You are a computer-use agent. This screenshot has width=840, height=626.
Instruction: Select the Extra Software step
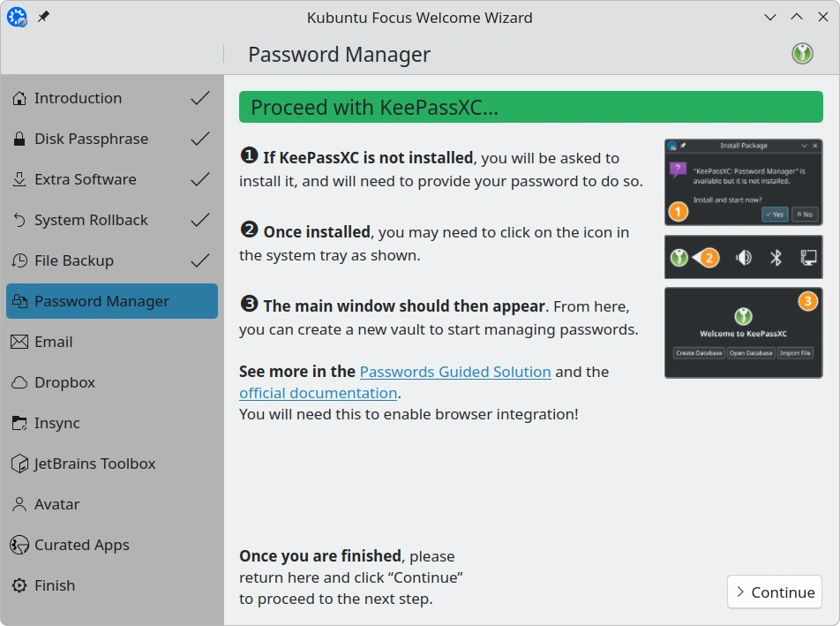pyautogui.click(x=112, y=179)
